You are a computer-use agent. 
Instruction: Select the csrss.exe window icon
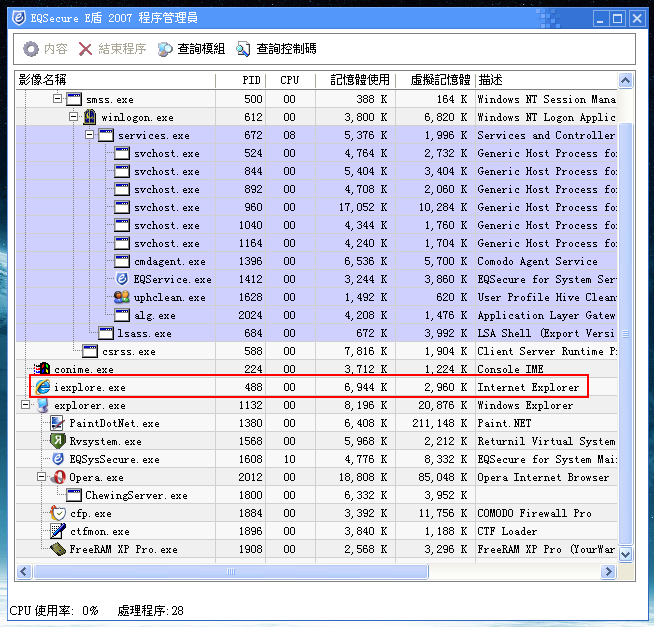(x=90, y=351)
